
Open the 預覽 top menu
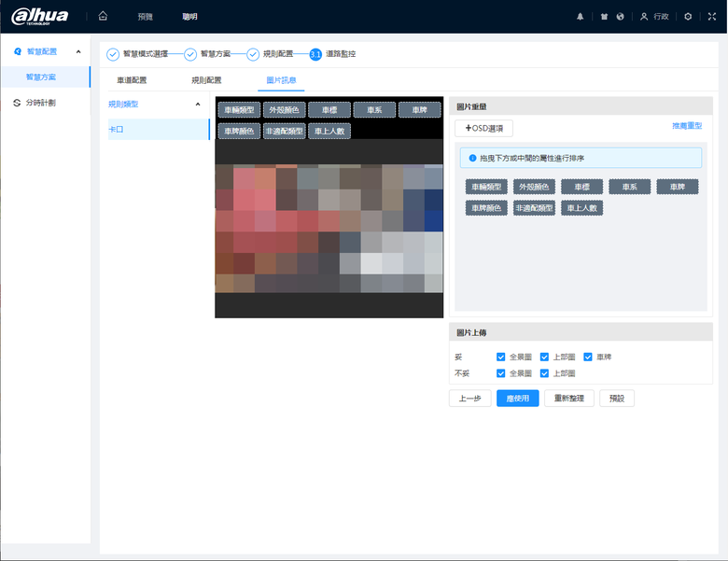145,17
